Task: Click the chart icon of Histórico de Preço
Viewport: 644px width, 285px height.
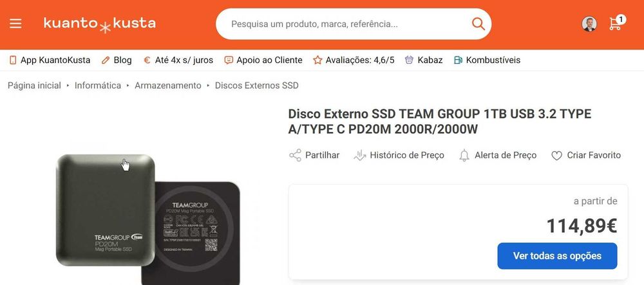Action: click(x=359, y=156)
